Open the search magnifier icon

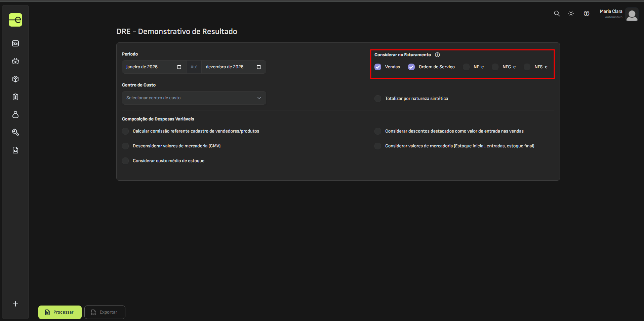tap(556, 13)
